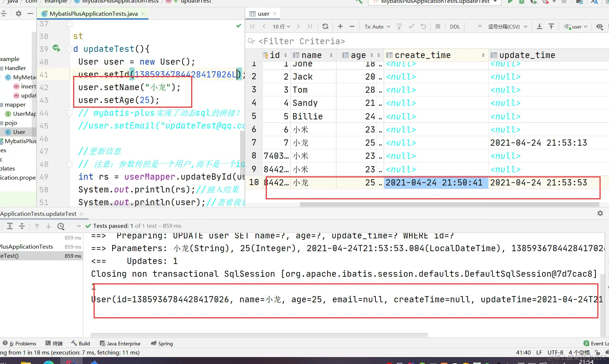Reload the user table data
The width and height of the screenshot is (609, 364).
click(325, 26)
